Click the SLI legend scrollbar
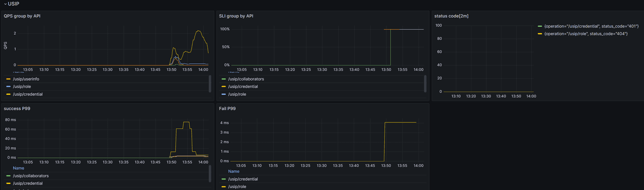Image resolution: width=644 pixels, height=190 pixels. 425,84
